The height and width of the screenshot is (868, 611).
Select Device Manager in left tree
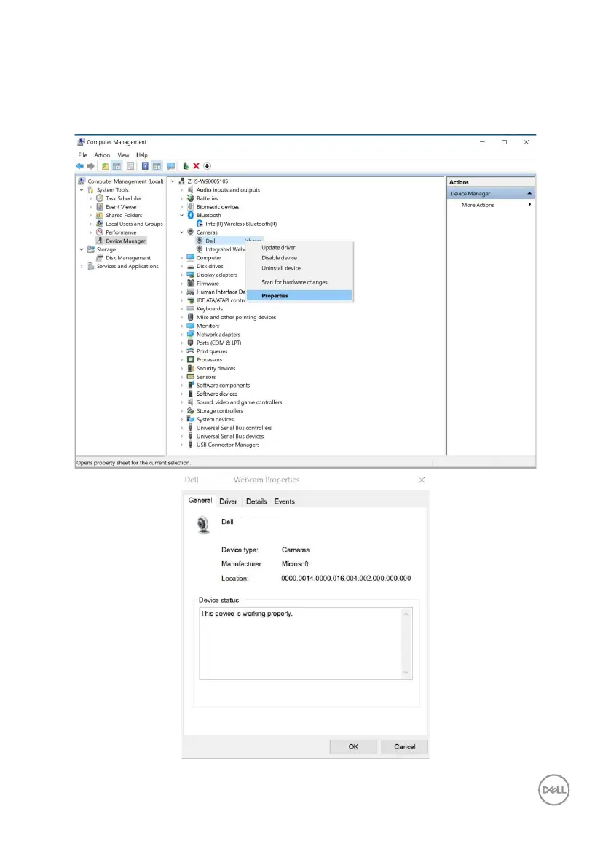(x=125, y=241)
